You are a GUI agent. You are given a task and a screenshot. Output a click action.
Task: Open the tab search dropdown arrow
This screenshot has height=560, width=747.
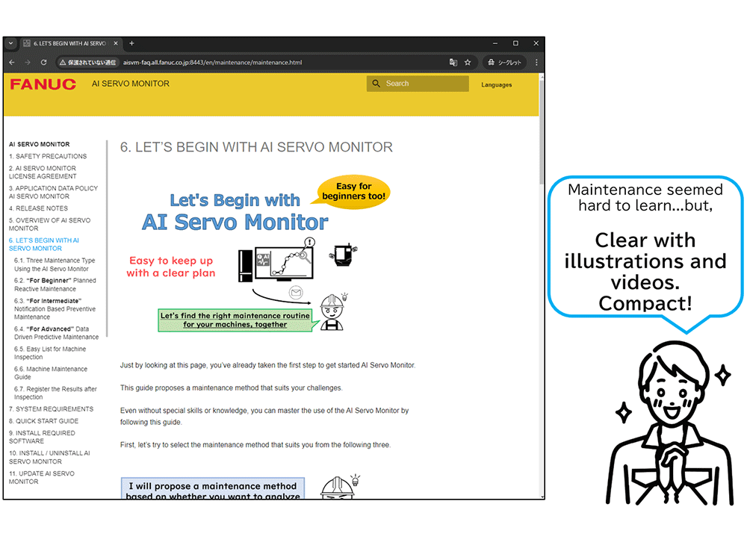pos(10,43)
